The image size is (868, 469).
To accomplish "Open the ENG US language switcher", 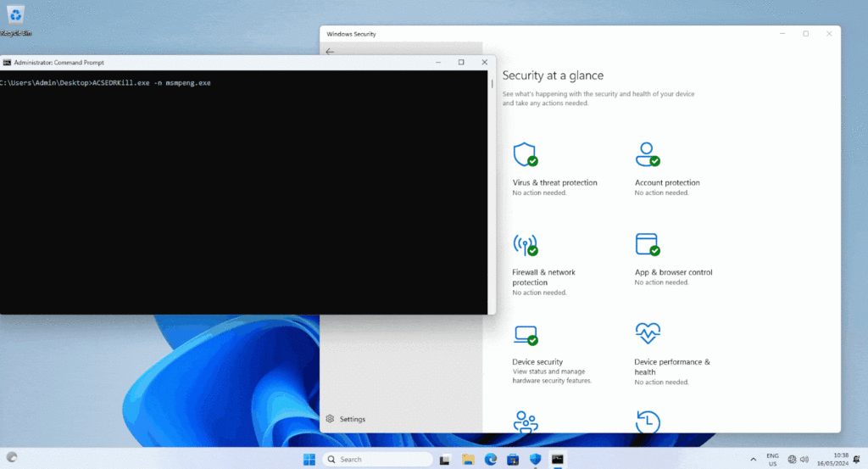I will [772, 459].
